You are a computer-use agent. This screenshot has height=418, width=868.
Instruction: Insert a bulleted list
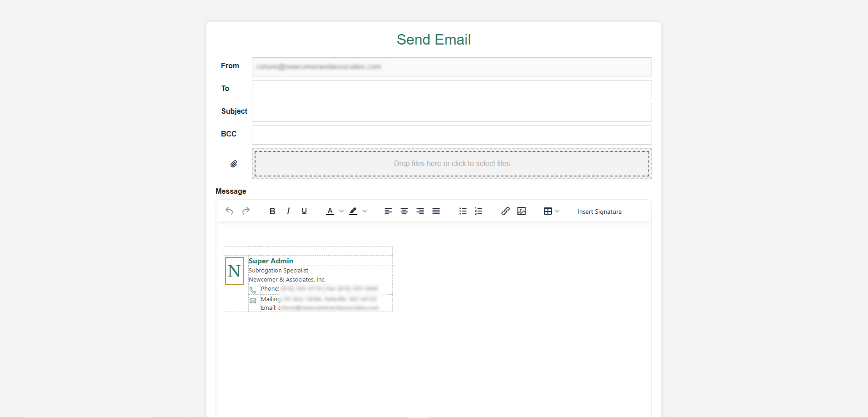[463, 211]
